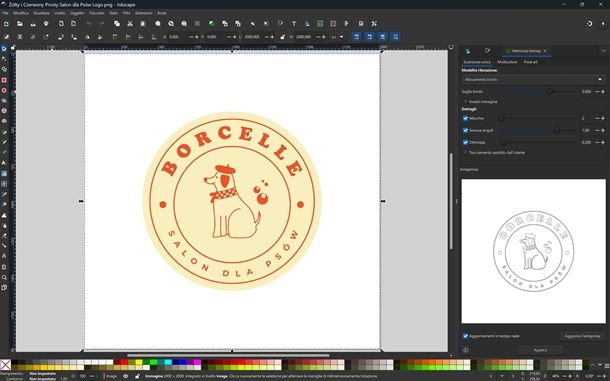Open the Filtri menu
The width and height of the screenshot is (610, 381).
(126, 13)
